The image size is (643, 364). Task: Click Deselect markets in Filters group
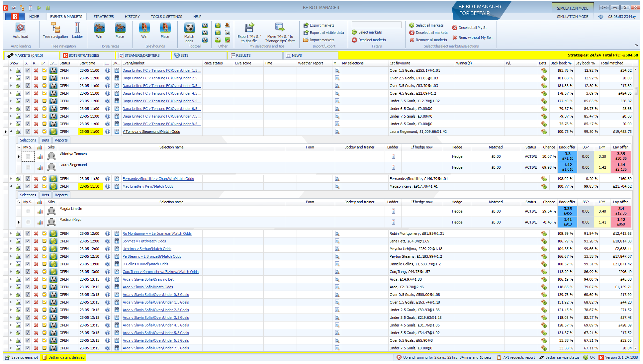(369, 40)
